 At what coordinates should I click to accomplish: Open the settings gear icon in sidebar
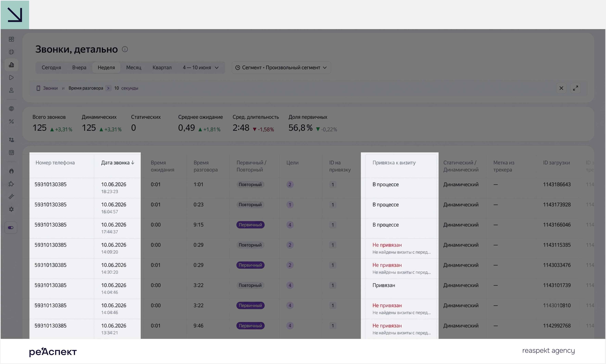click(x=11, y=209)
